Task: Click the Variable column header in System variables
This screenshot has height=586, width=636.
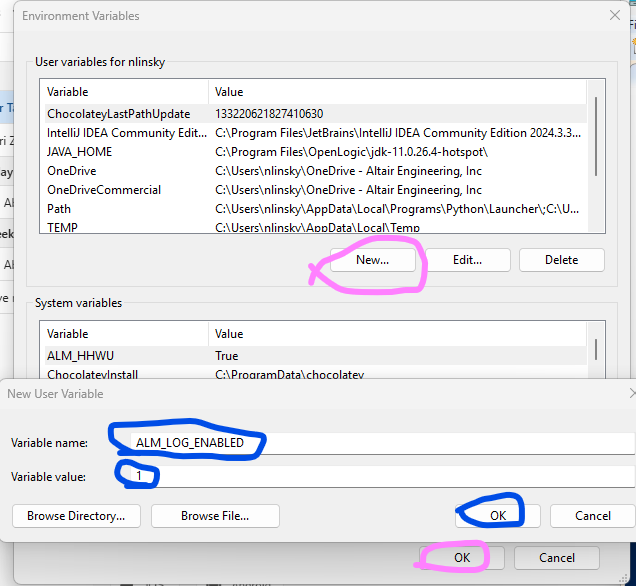Action: (x=124, y=334)
